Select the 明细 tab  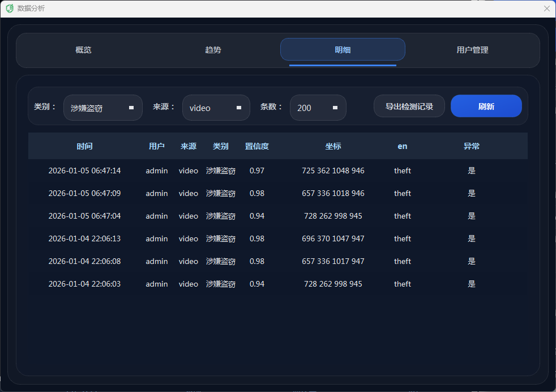pyautogui.click(x=343, y=50)
